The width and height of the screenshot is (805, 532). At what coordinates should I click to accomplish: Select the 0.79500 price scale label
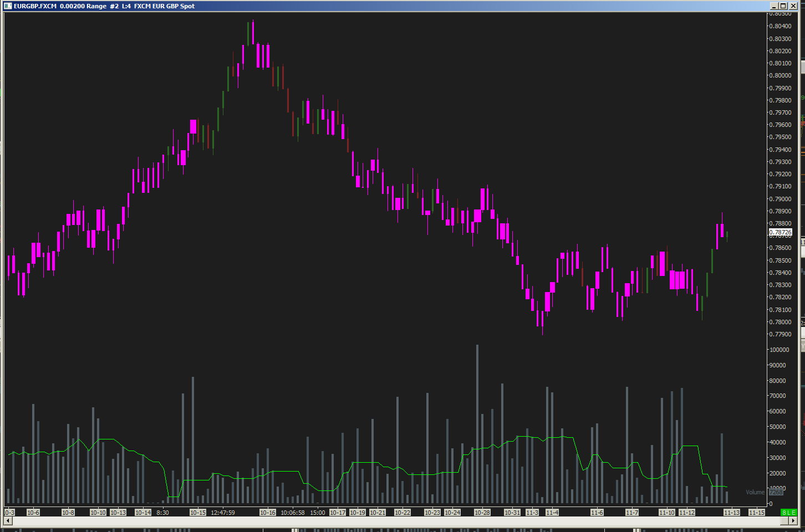781,137
